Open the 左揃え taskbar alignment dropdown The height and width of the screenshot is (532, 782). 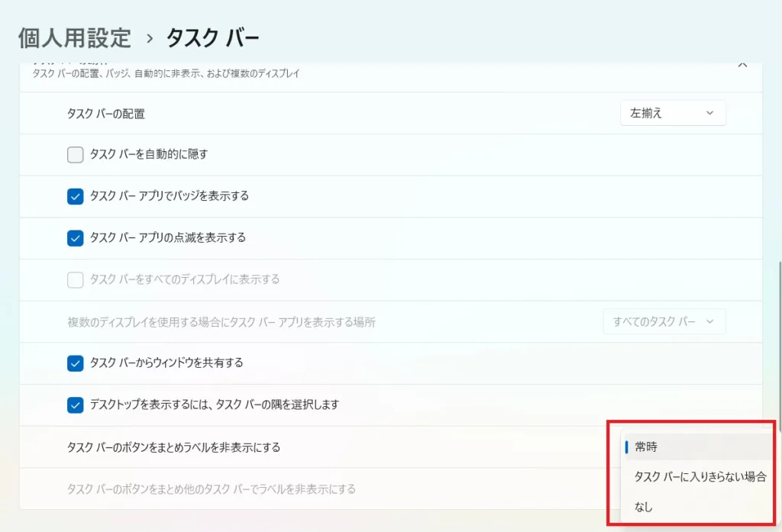point(672,113)
